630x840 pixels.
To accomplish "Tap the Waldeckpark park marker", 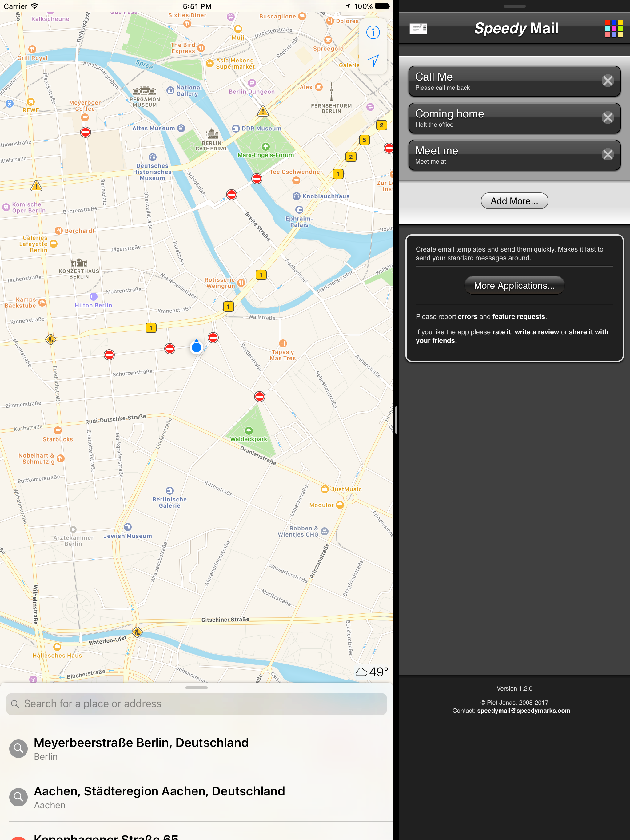I will click(249, 431).
